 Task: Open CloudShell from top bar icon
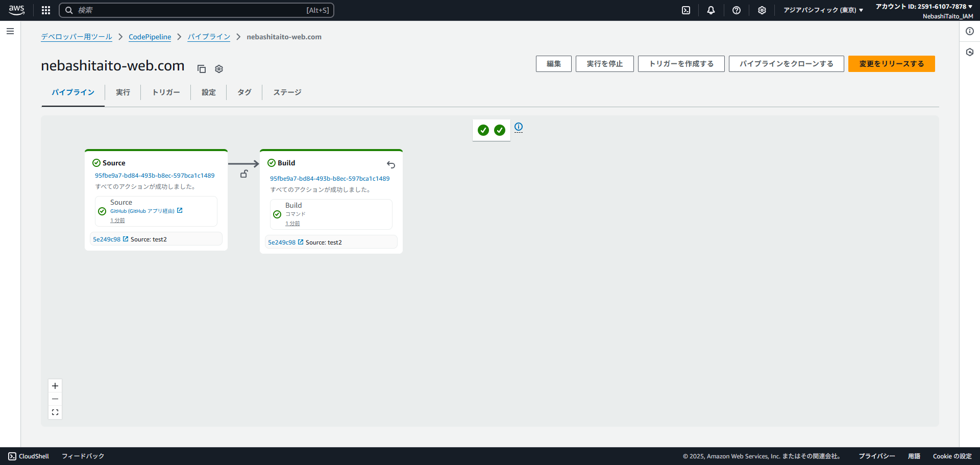[x=686, y=10]
